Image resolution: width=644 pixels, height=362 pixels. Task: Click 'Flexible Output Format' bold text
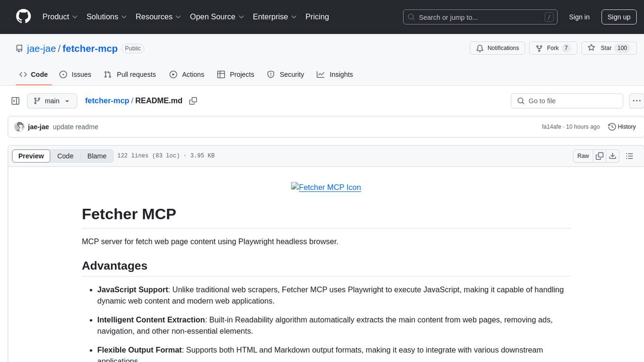tap(140, 350)
